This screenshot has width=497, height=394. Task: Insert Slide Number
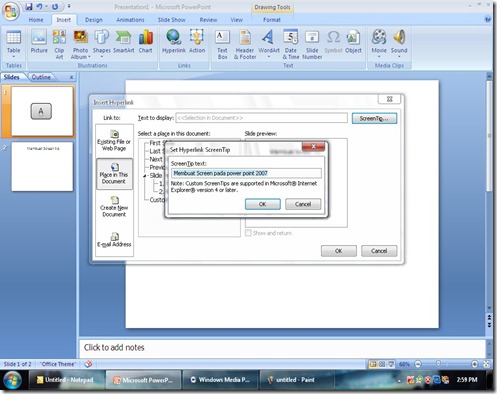click(312, 44)
